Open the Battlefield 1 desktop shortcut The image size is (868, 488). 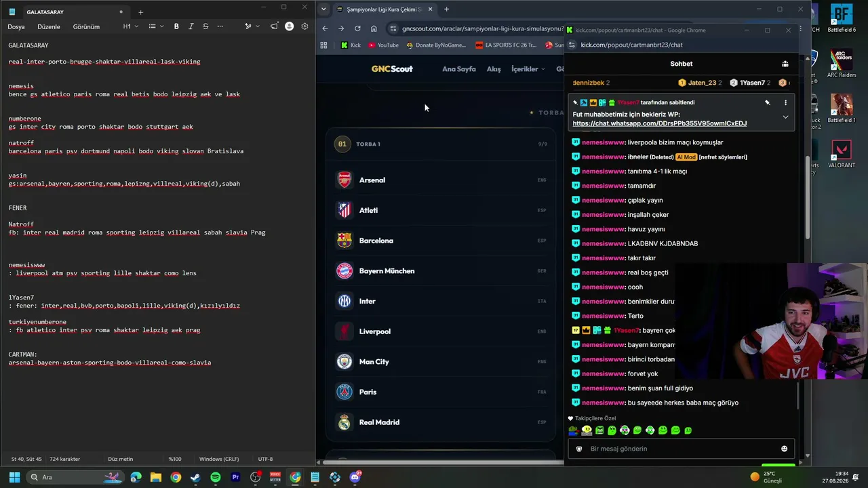(842, 108)
